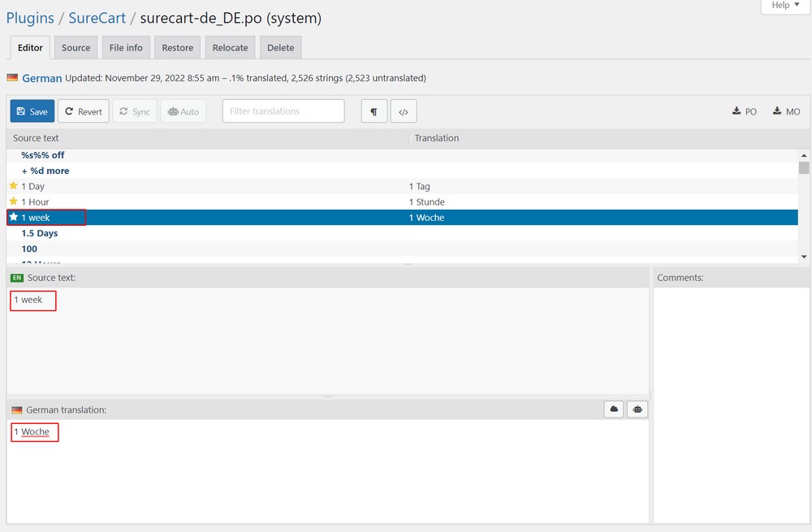Download the PO file
The width and height of the screenshot is (812, 532).
[x=745, y=111]
